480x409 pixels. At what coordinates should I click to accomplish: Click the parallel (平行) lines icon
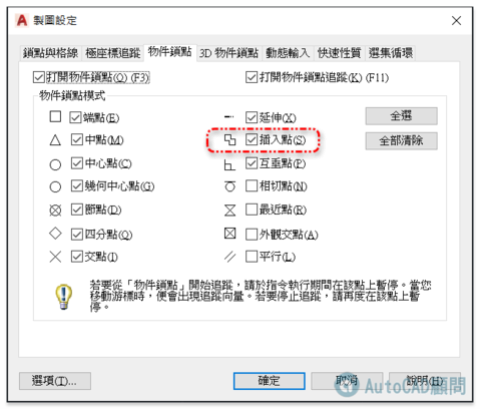point(230,257)
